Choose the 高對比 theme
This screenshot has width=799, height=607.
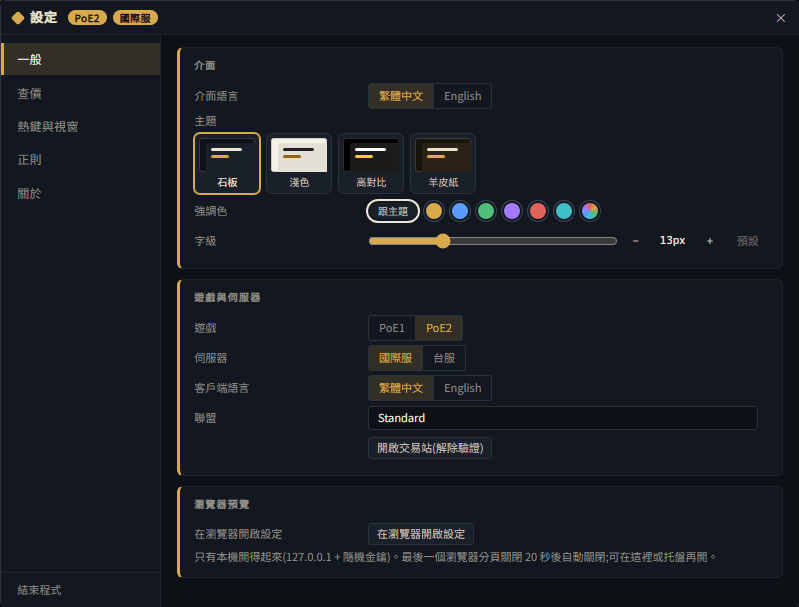(371, 164)
